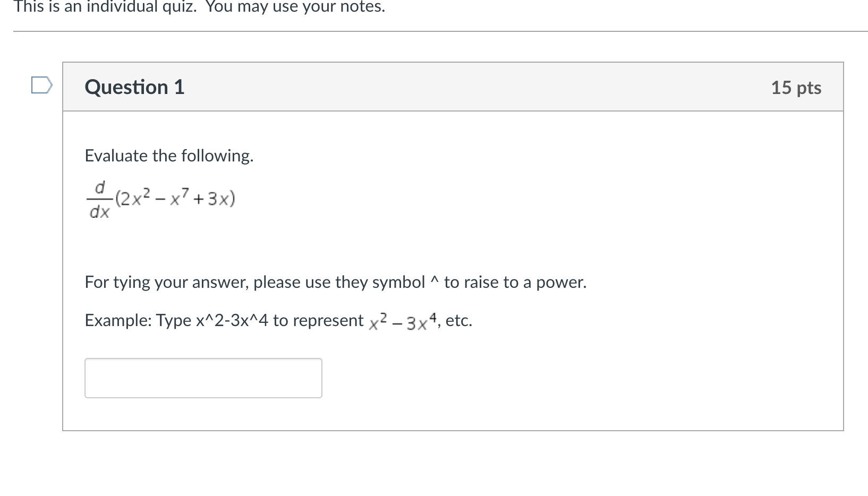
Task: Click the Evaluate the following prompt text
Action: click(x=169, y=156)
